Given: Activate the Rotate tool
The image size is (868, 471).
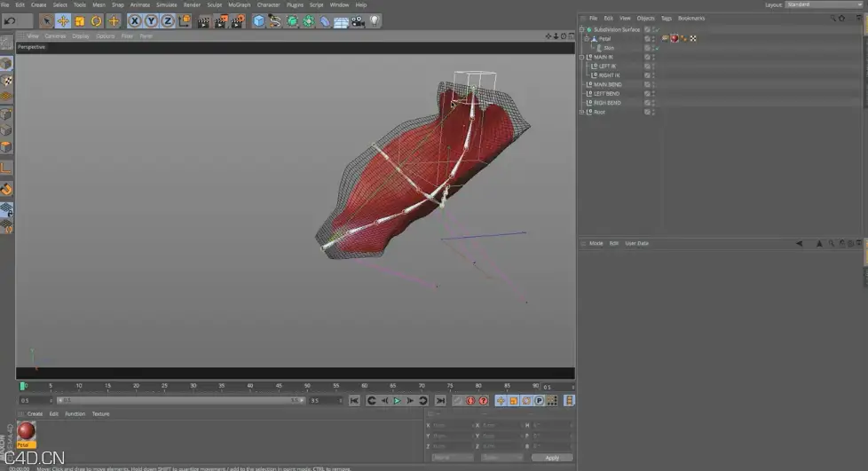Looking at the screenshot, I should pos(97,21).
